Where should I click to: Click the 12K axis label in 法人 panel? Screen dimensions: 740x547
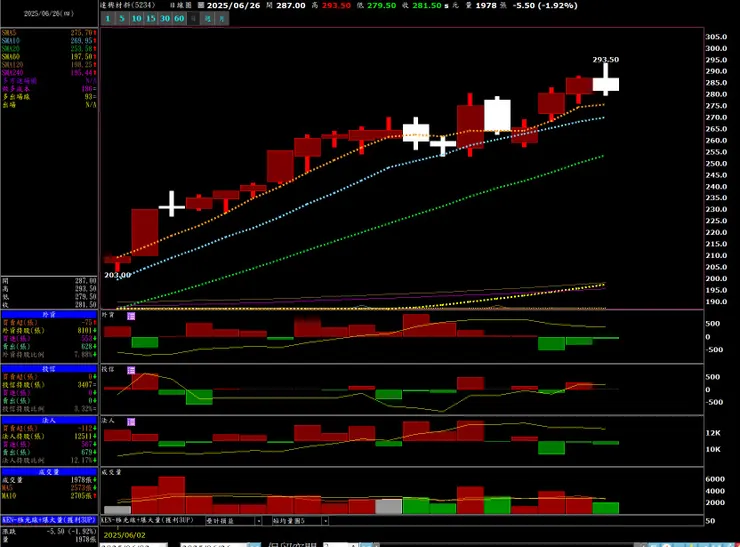713,433
